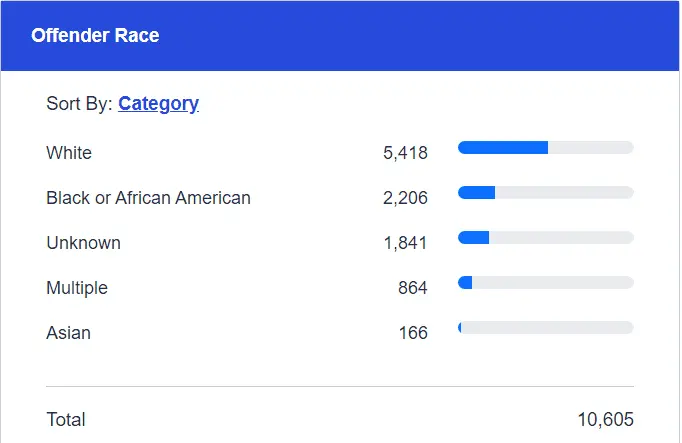
Task: Click the Category sort link
Action: pos(158,103)
